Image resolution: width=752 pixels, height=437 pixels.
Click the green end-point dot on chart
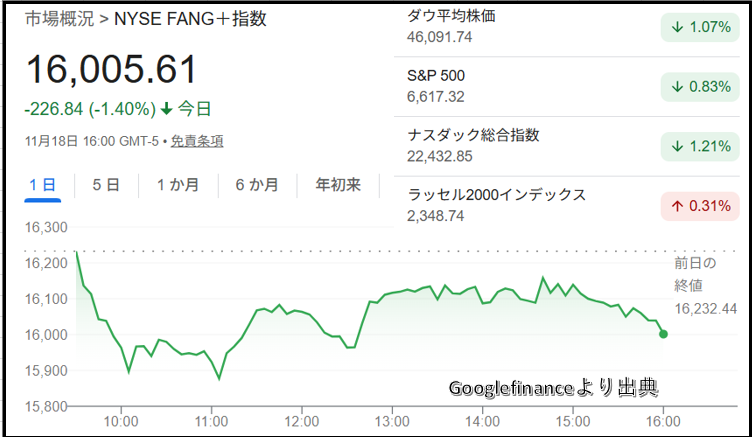click(664, 334)
